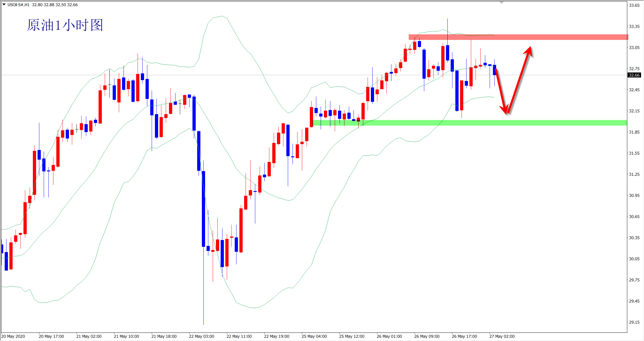Click the 29.15 price scale label
Viewport: 644px width, 341px height.
point(634,322)
